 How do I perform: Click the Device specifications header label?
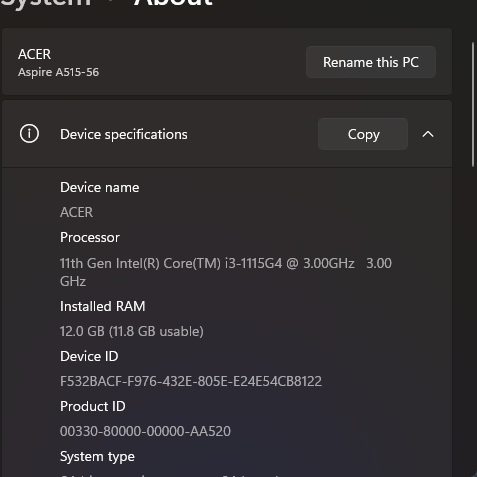(x=124, y=134)
